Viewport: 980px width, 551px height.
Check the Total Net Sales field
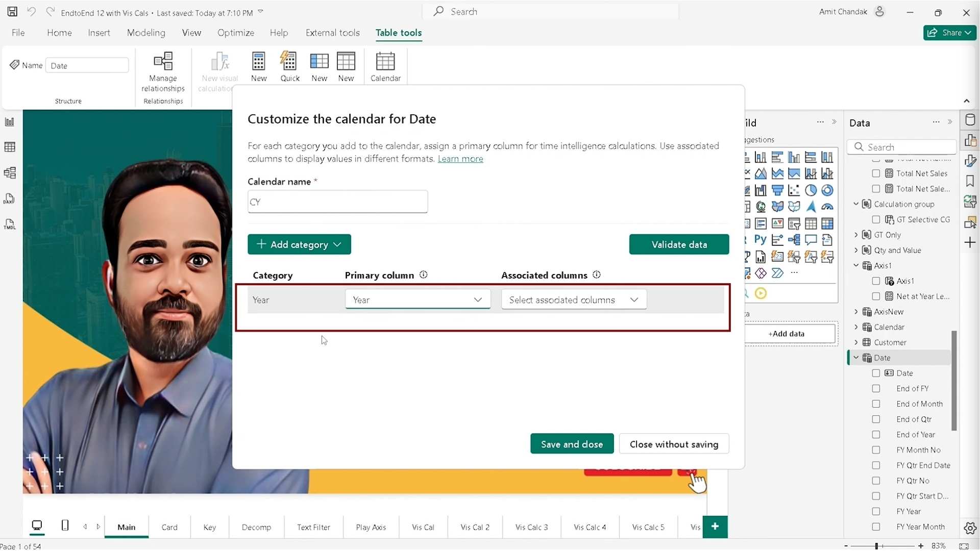[x=876, y=173]
